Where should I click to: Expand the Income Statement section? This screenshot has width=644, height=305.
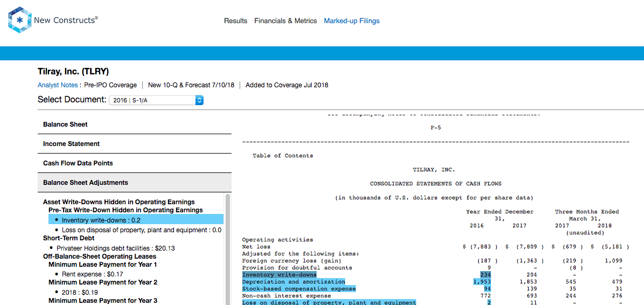(134, 144)
